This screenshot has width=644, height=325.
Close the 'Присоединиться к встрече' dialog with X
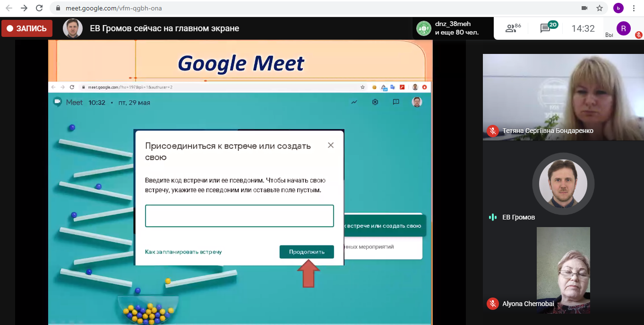(x=331, y=145)
